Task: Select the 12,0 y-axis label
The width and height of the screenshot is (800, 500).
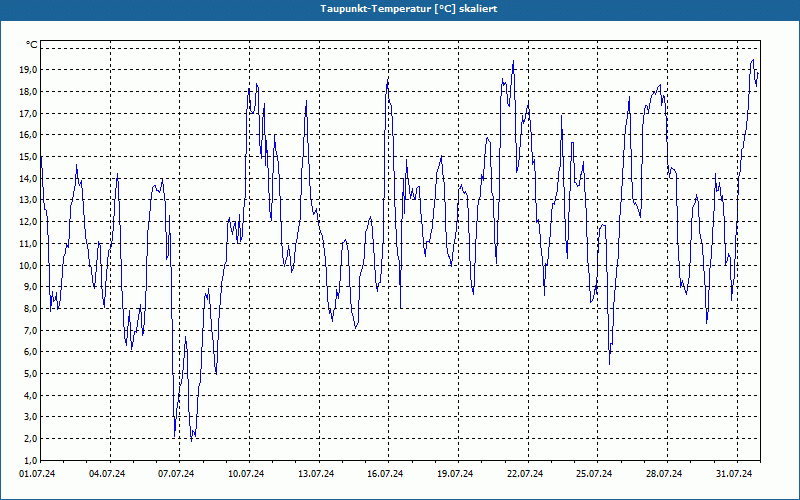Action: tap(29, 222)
